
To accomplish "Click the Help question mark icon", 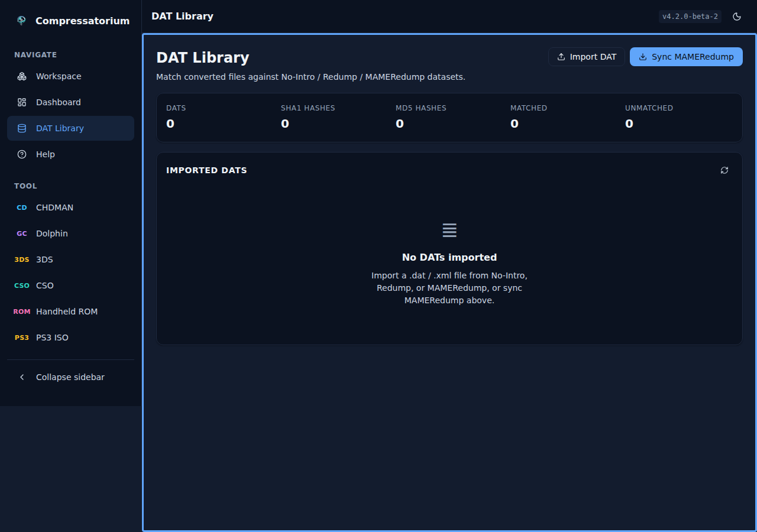I will click(x=22, y=154).
